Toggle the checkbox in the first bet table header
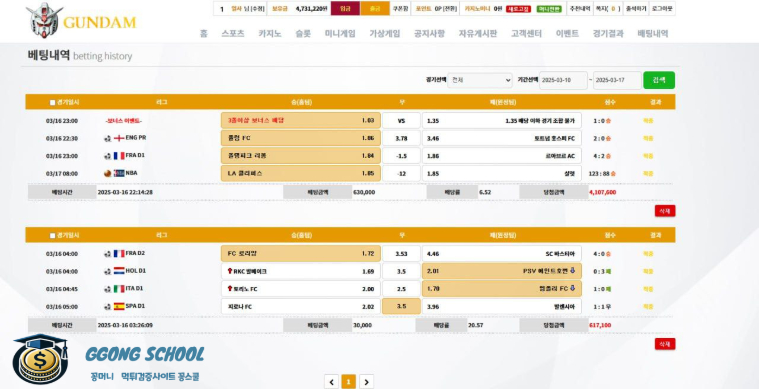 point(53,103)
